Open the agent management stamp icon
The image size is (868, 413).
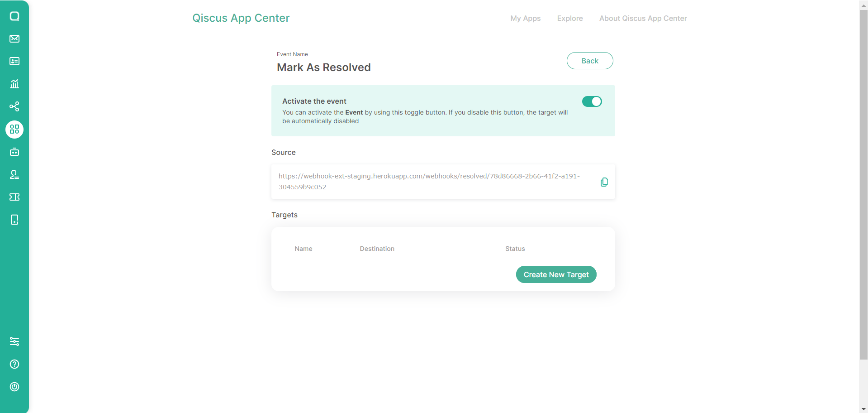[14, 174]
